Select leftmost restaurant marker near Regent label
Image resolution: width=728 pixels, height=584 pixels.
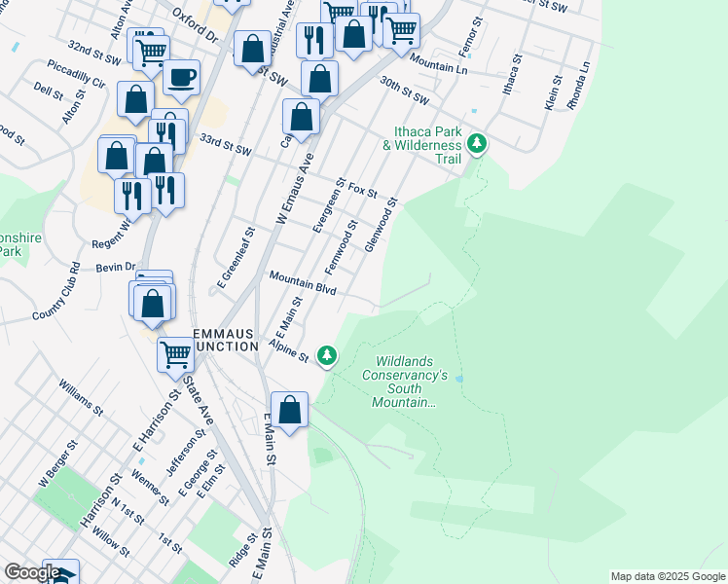coord(132,199)
